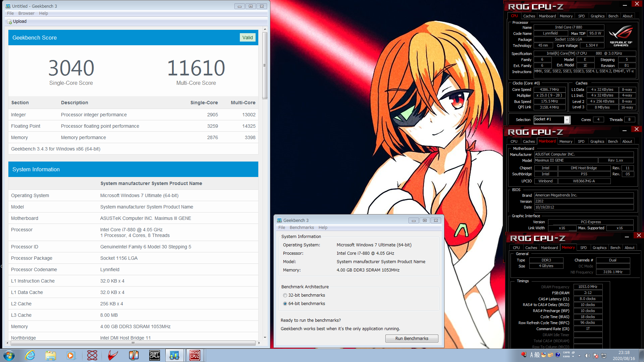Click the Run Benchmarks button
Screen dimensions: 644x362
point(412,339)
